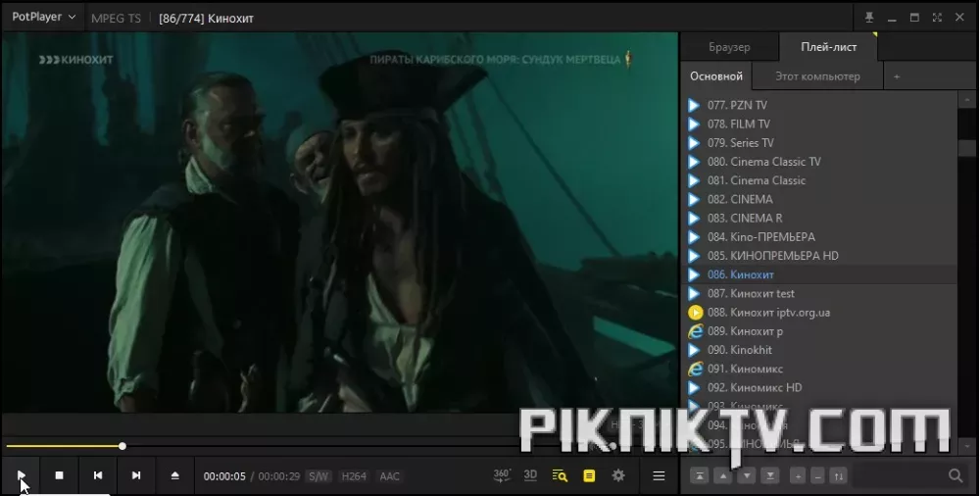Select 087. Кинохит test channel

[818, 293]
